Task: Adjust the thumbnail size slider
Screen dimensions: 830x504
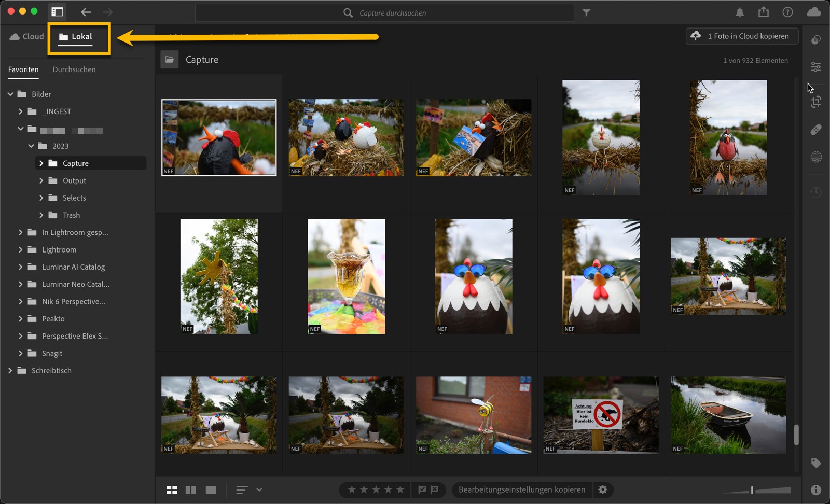Action: tap(752, 490)
